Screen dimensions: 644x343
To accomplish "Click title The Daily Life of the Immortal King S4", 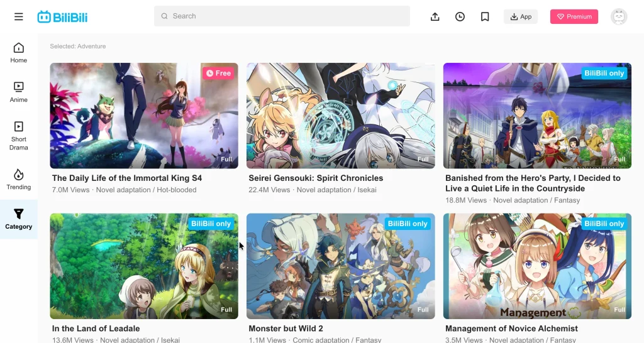I will (127, 178).
